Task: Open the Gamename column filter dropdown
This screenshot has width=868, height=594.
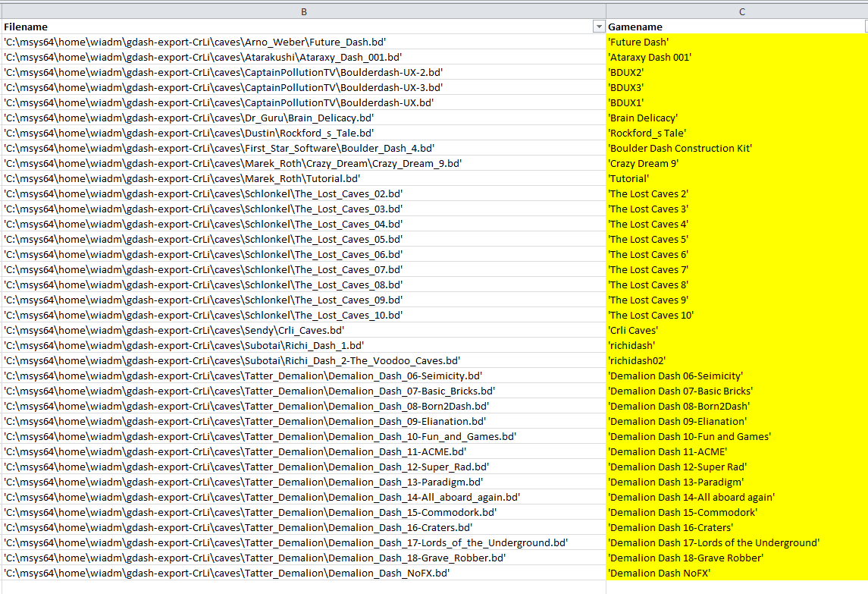Action: (865, 27)
